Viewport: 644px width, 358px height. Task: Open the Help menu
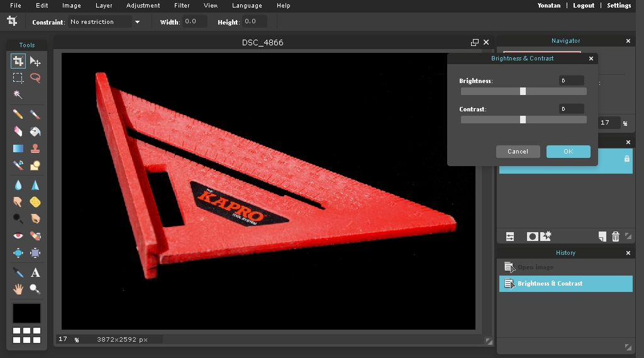click(284, 5)
